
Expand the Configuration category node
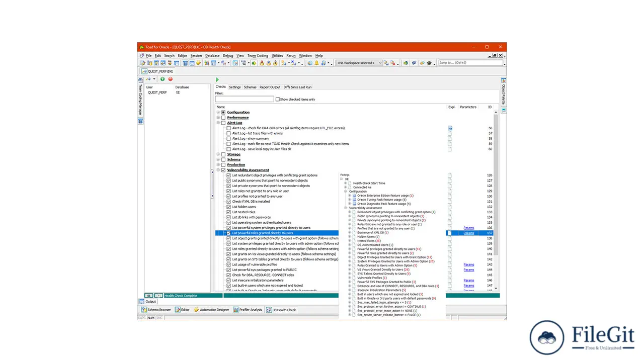point(218,112)
